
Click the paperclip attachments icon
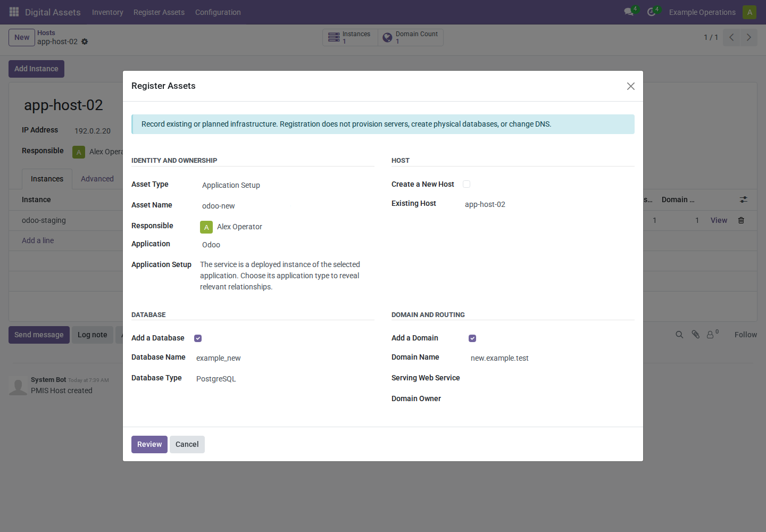click(x=695, y=335)
